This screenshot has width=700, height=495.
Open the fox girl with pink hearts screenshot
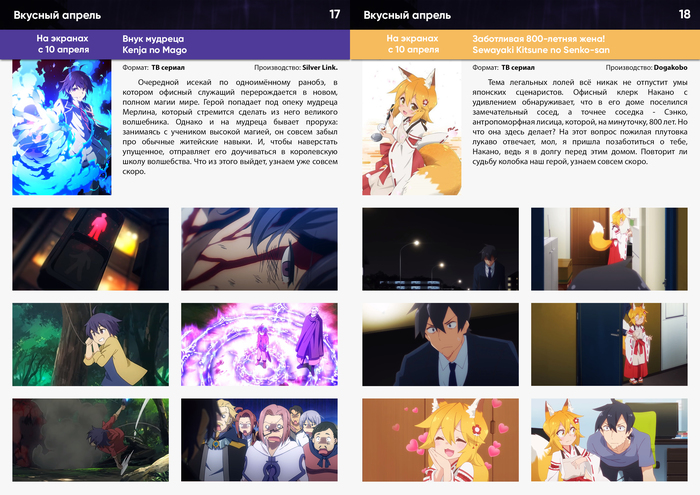pyautogui.click(x=441, y=440)
